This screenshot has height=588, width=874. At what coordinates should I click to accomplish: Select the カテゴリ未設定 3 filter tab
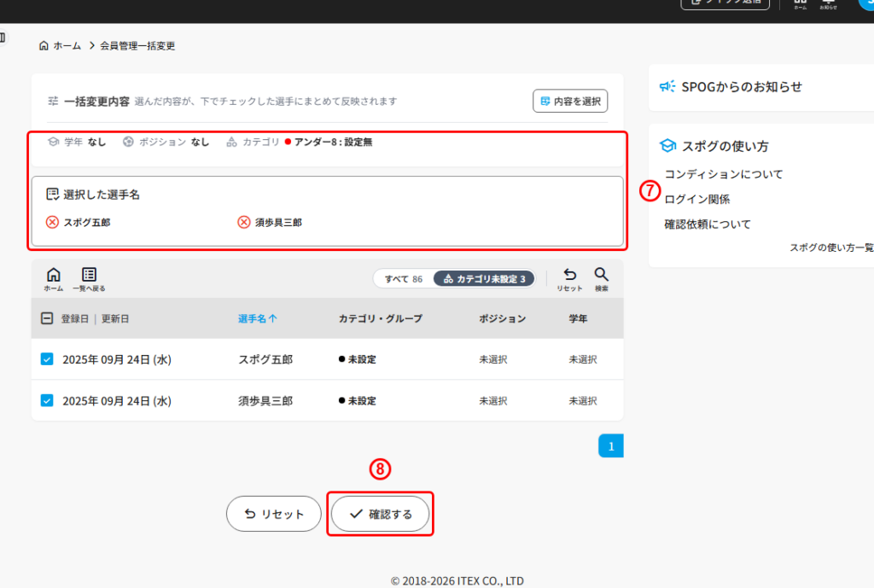(x=485, y=279)
